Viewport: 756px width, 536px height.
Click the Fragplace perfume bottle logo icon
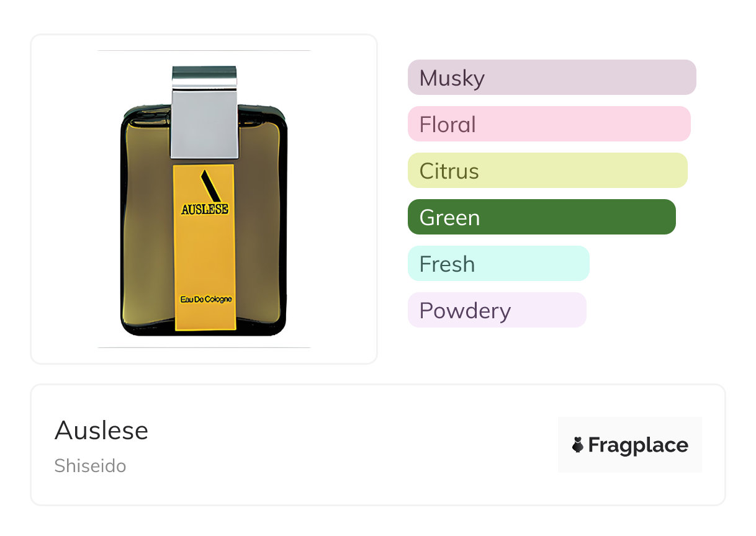pyautogui.click(x=578, y=445)
